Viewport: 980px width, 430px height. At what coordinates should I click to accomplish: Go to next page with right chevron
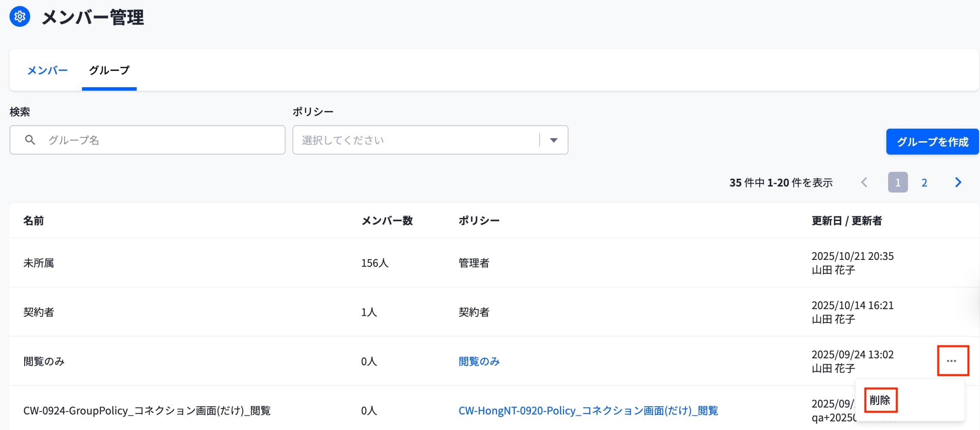[x=958, y=182]
